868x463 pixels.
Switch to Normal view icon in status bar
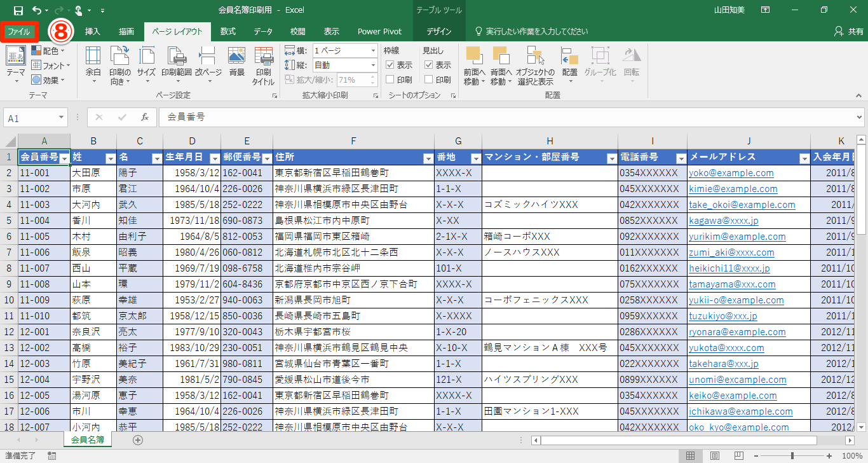[x=691, y=455]
